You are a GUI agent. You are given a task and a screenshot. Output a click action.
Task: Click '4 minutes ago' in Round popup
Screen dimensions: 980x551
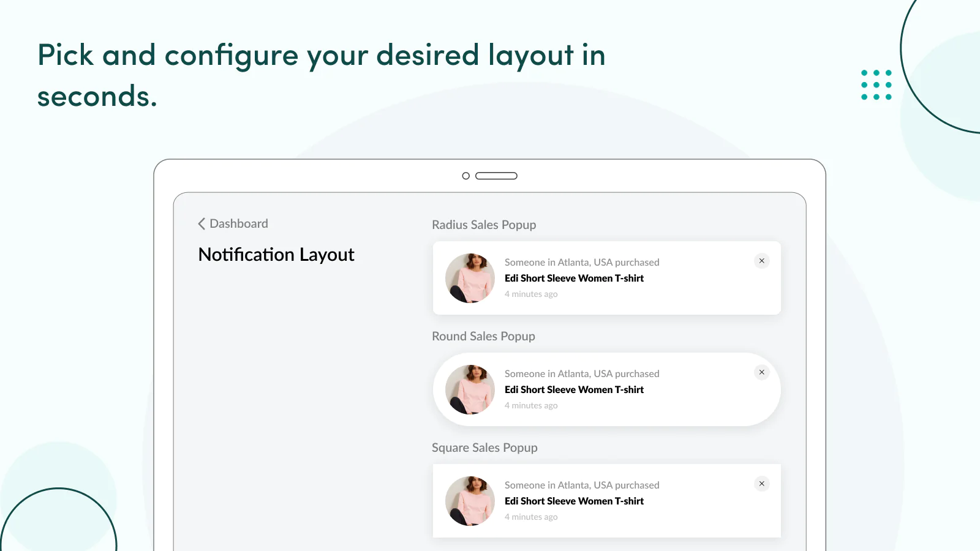coord(531,405)
